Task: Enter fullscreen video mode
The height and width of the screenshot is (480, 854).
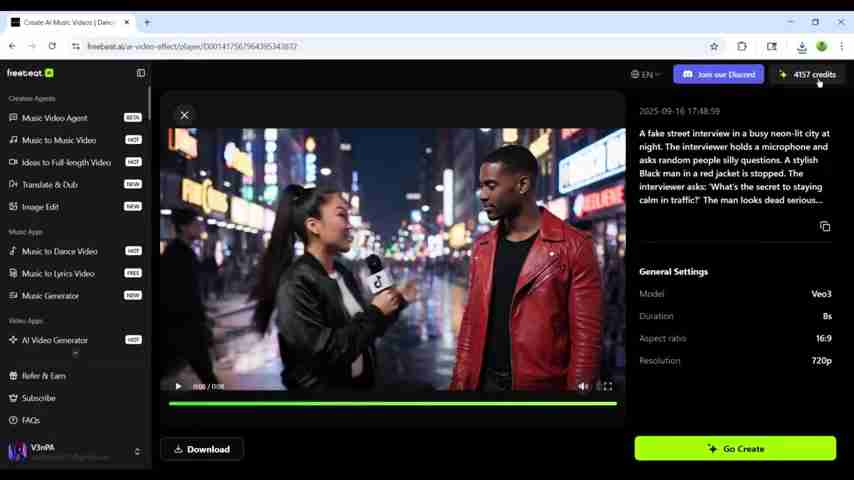Action: pos(608,386)
